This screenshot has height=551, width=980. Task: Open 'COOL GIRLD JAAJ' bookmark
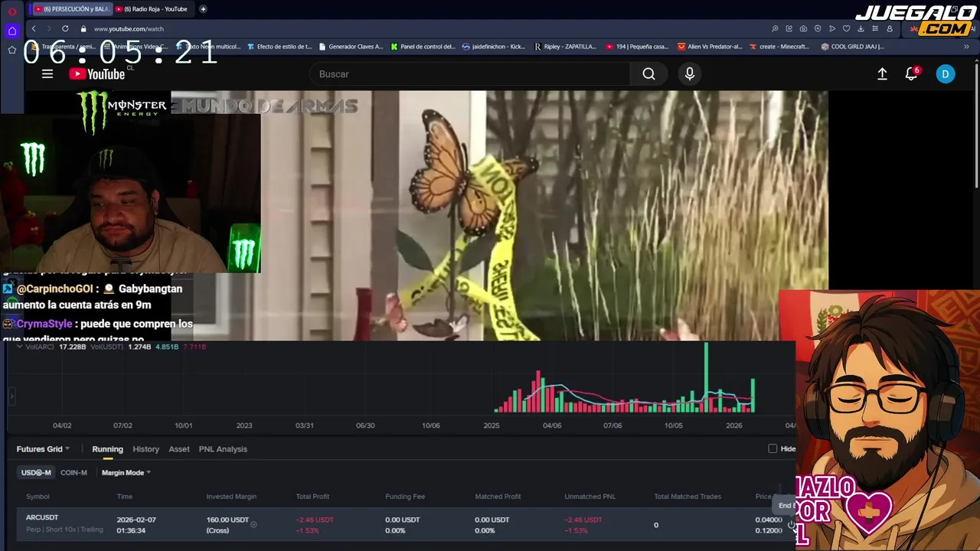(852, 47)
